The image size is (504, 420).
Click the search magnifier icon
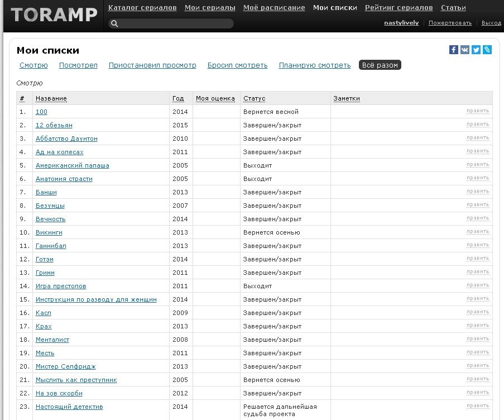click(114, 23)
